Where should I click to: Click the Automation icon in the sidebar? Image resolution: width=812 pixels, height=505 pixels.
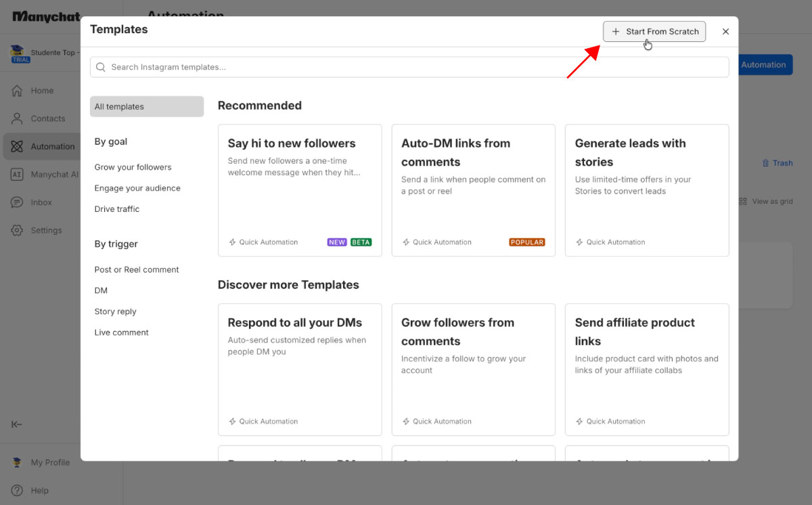tap(17, 146)
